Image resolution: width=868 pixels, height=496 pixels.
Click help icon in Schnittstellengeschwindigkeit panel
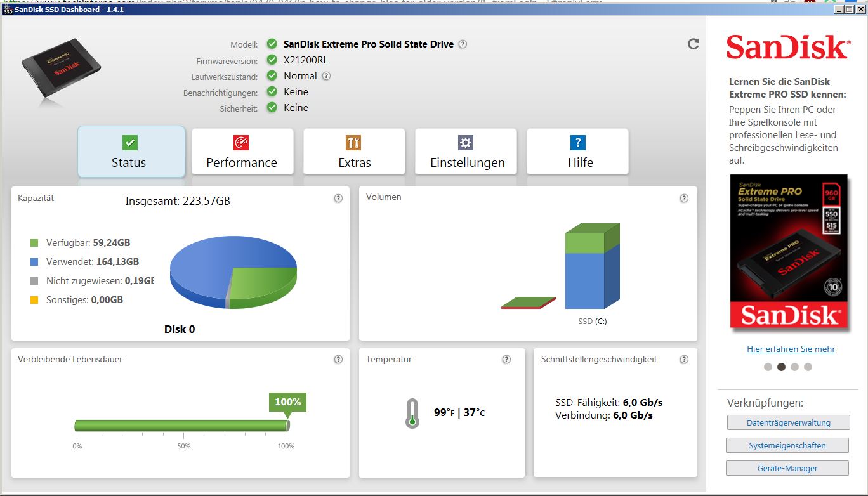coord(684,360)
